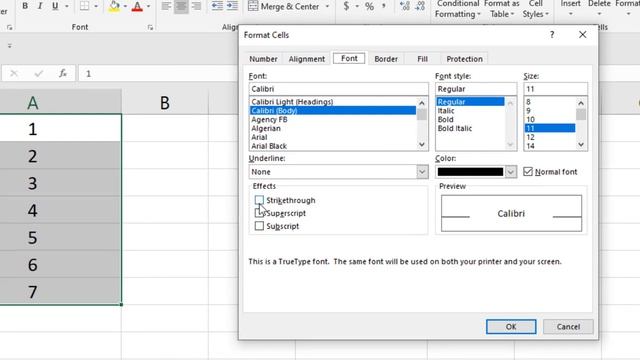
Task: Switch to the Fill tab
Action: (x=422, y=59)
